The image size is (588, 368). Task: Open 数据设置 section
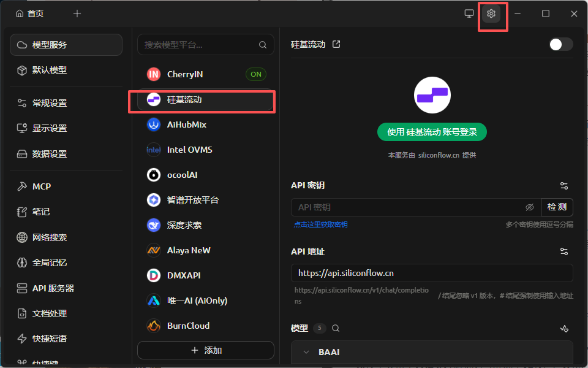tap(66, 154)
